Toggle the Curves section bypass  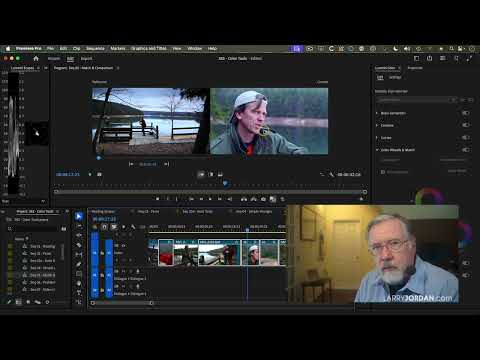[x=466, y=137]
